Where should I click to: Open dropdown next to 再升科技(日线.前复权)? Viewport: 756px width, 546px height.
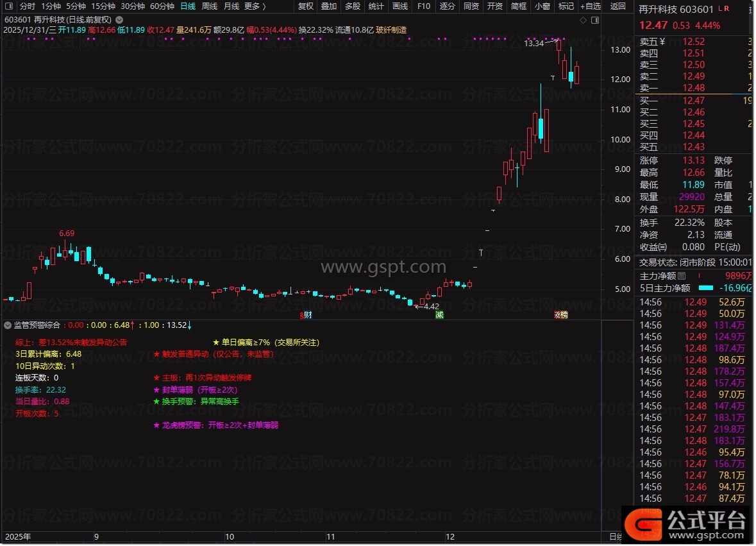(x=119, y=20)
